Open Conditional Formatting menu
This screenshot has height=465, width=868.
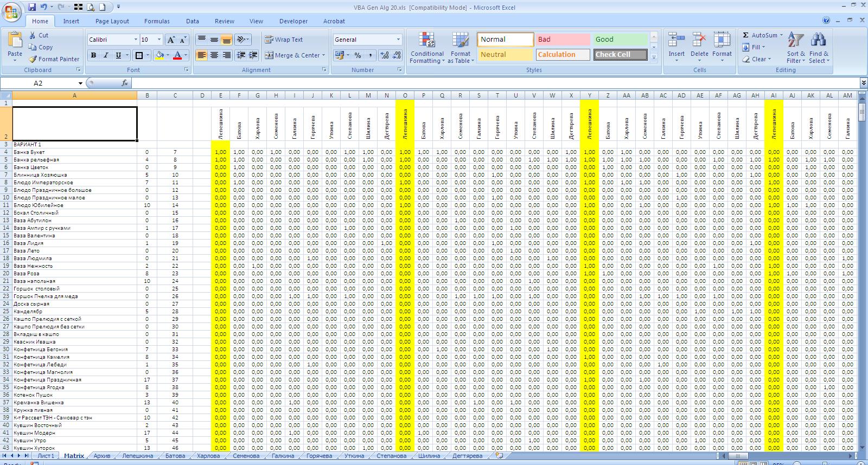[427, 48]
